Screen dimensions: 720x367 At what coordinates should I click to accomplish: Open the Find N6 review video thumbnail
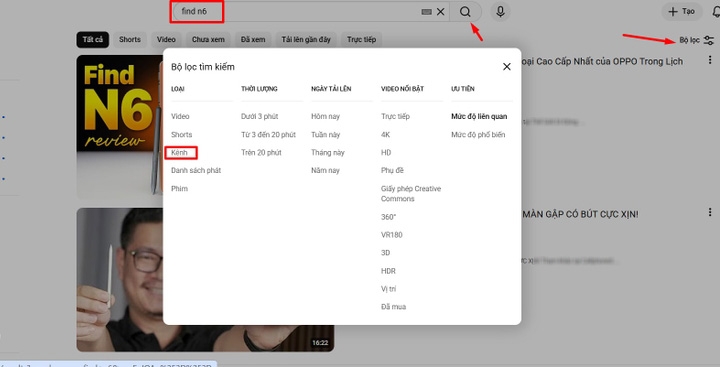click(119, 127)
